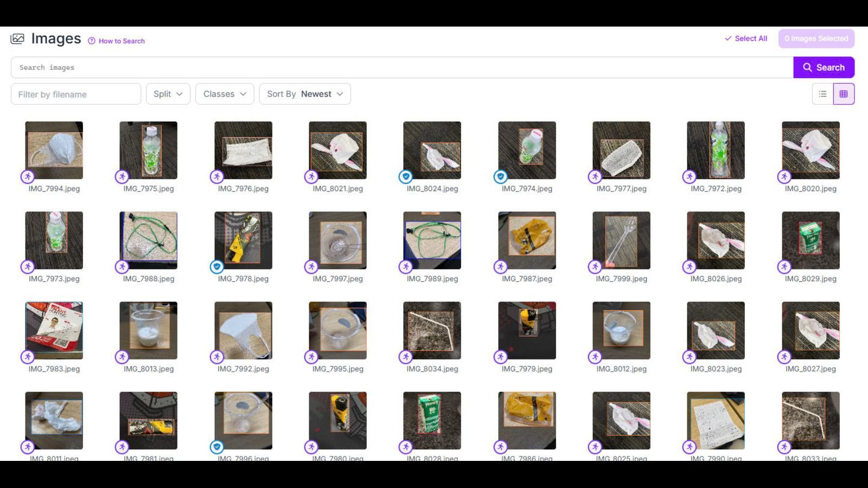The image size is (868, 488).
Task: Click the 0 Images Selected button
Action: [816, 38]
